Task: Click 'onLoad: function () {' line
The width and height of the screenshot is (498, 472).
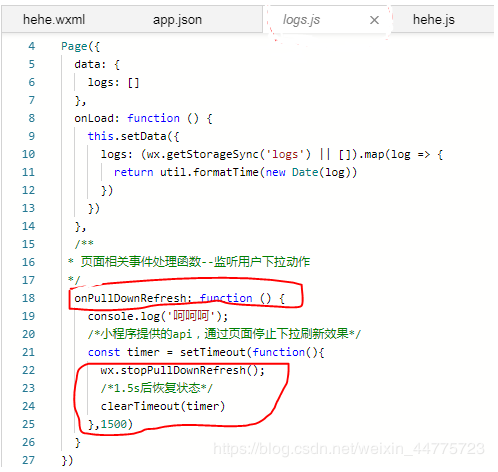Action: [143, 118]
